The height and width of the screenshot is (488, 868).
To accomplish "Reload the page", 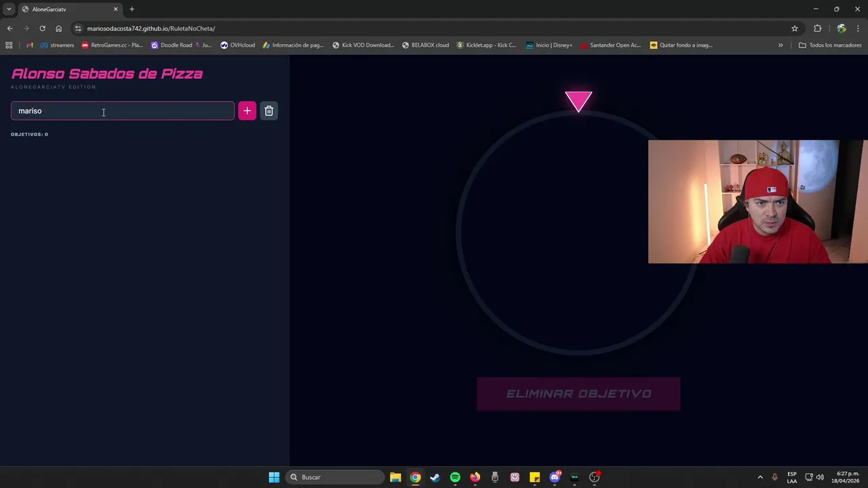I will (42, 28).
